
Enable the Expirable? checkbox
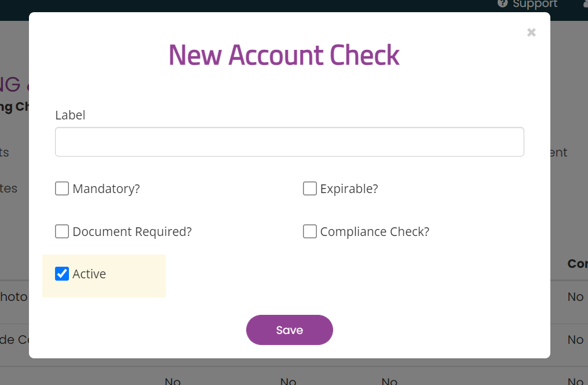point(310,188)
